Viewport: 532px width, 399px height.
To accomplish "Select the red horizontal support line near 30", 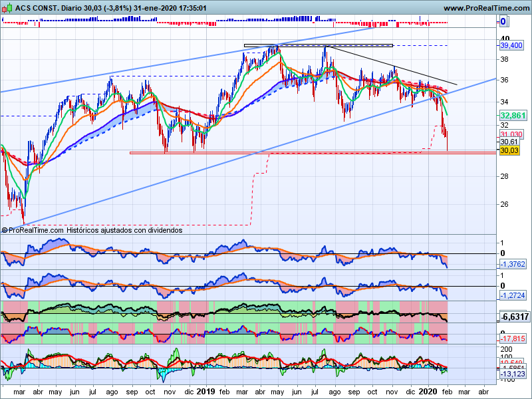I will pyautogui.click(x=312, y=153).
